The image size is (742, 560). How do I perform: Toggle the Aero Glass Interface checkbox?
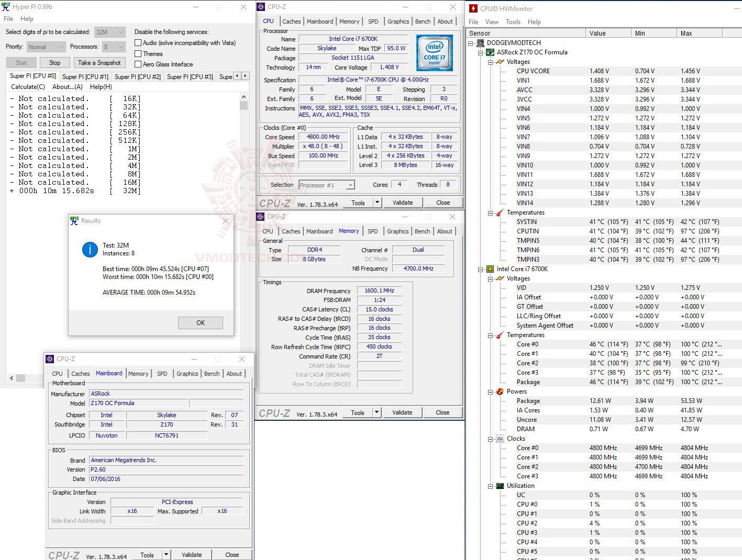[x=138, y=64]
